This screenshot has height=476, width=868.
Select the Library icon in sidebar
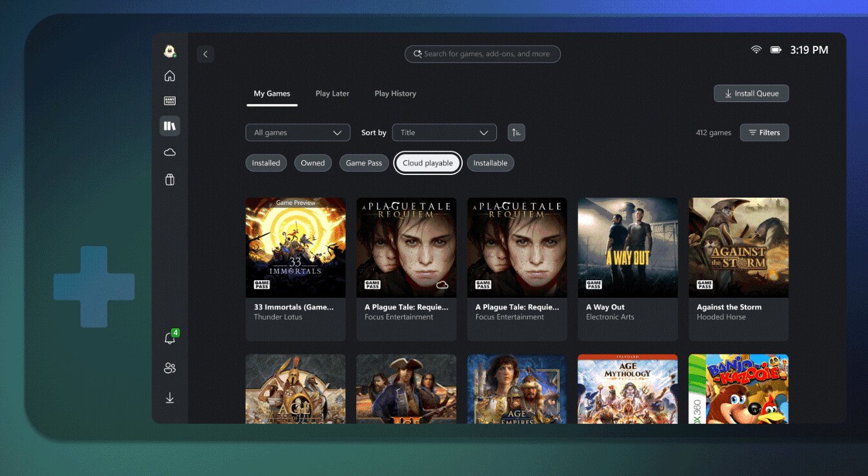pos(170,126)
